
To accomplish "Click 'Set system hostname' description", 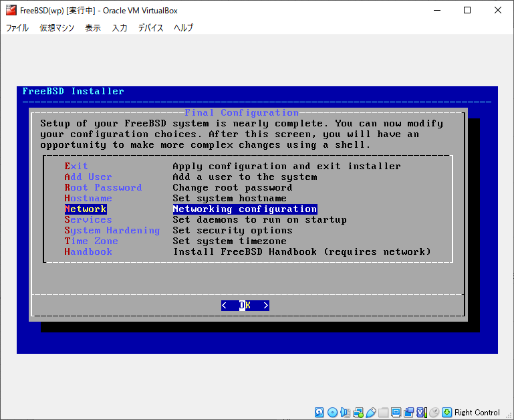I will pos(229,198).
